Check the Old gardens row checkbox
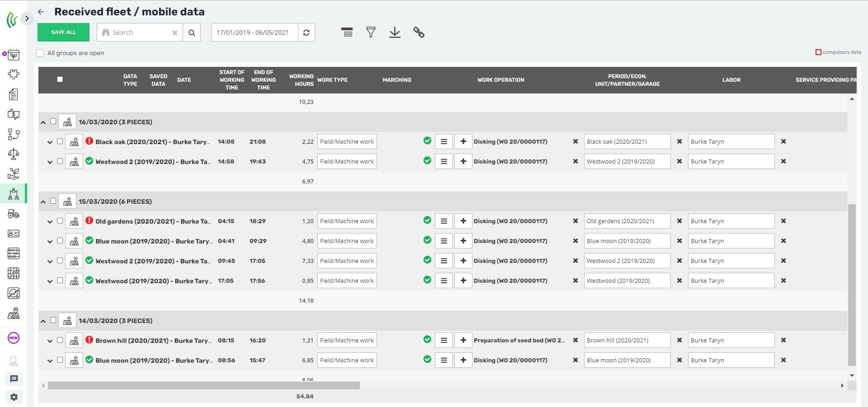 click(x=60, y=221)
